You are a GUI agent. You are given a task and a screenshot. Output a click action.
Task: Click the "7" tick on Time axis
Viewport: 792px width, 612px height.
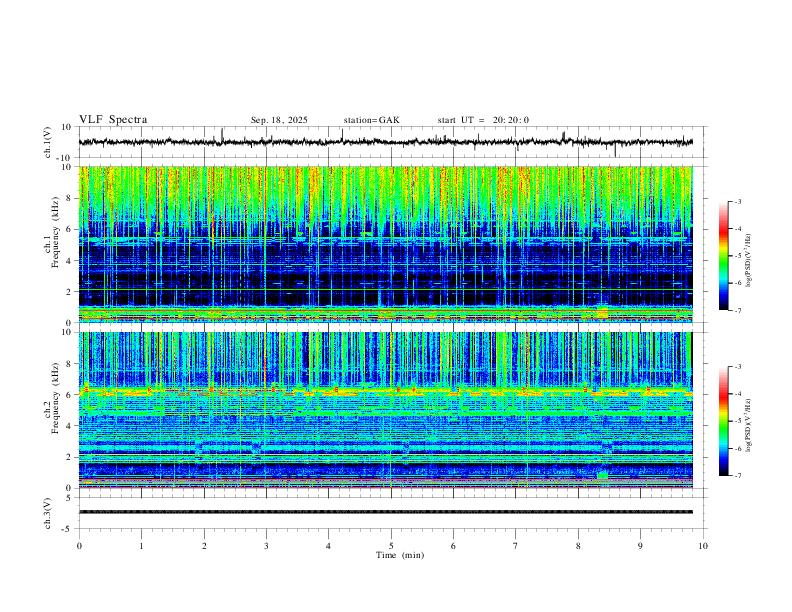click(516, 546)
